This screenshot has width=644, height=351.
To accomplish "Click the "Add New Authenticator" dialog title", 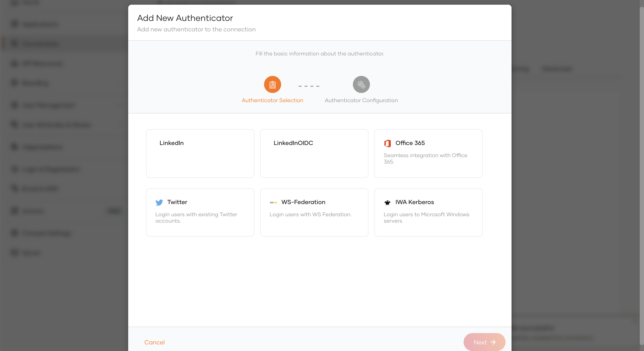I will (185, 18).
